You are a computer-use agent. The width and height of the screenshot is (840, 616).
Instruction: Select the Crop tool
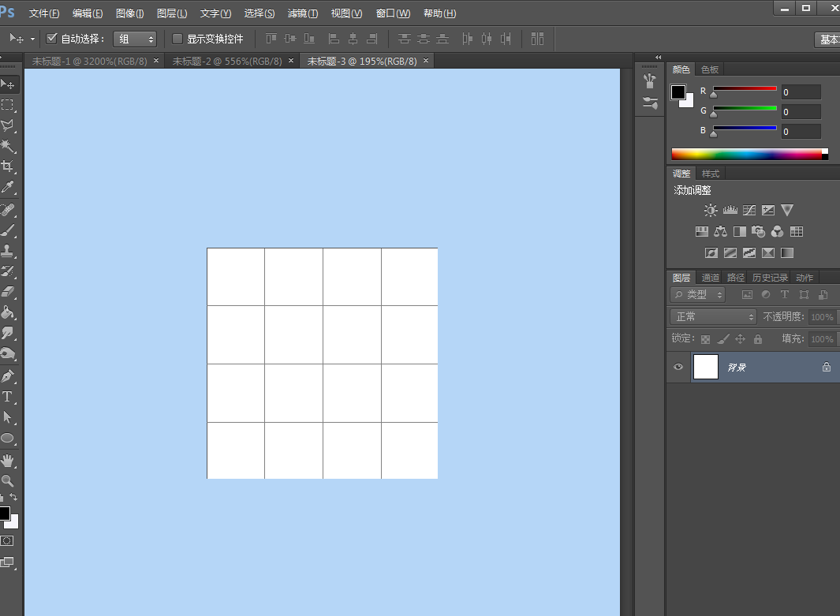pos(8,166)
